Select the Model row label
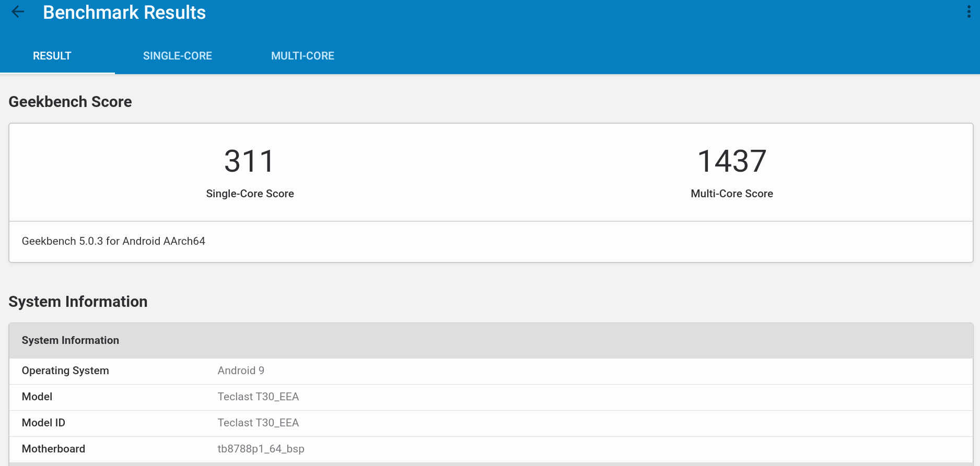980x466 pixels. tap(37, 397)
